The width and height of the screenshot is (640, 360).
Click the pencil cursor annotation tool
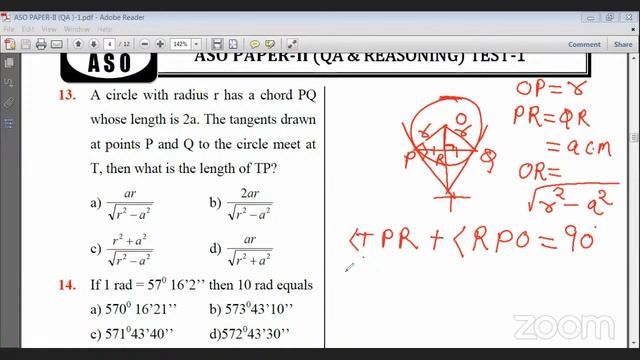coord(350,267)
